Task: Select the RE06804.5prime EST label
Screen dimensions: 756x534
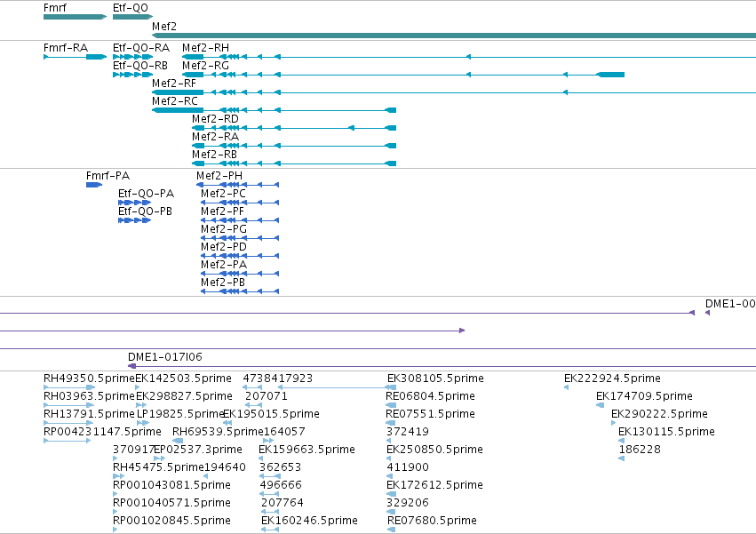Action: [x=430, y=396]
